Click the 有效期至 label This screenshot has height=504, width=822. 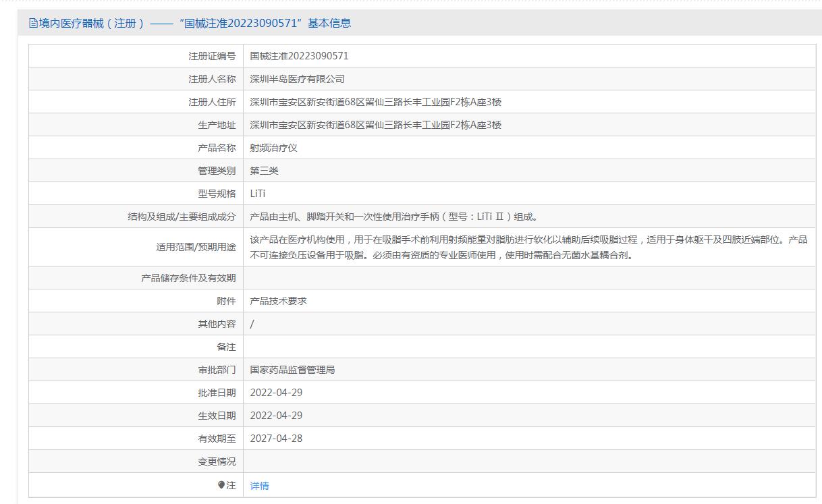click(217, 439)
